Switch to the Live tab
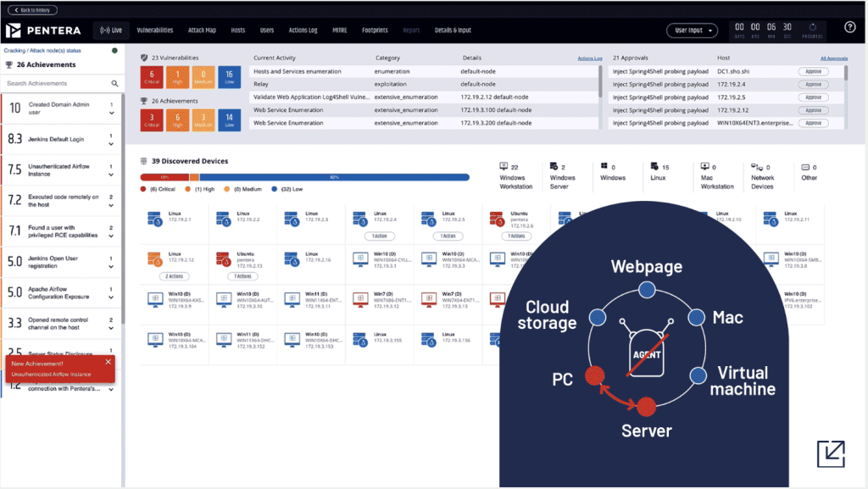Image resolution: width=868 pixels, height=489 pixels. click(111, 31)
